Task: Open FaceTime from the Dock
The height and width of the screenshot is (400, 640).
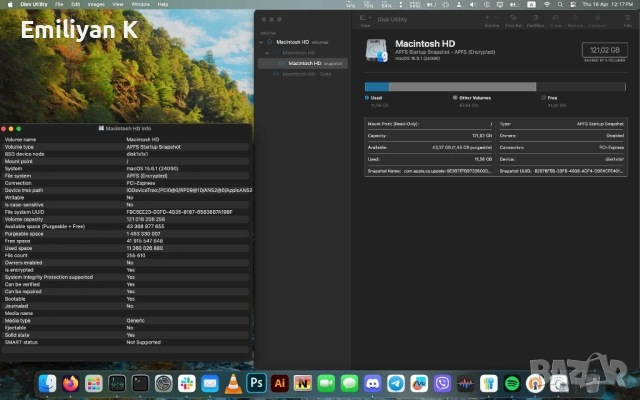Action: point(326,383)
